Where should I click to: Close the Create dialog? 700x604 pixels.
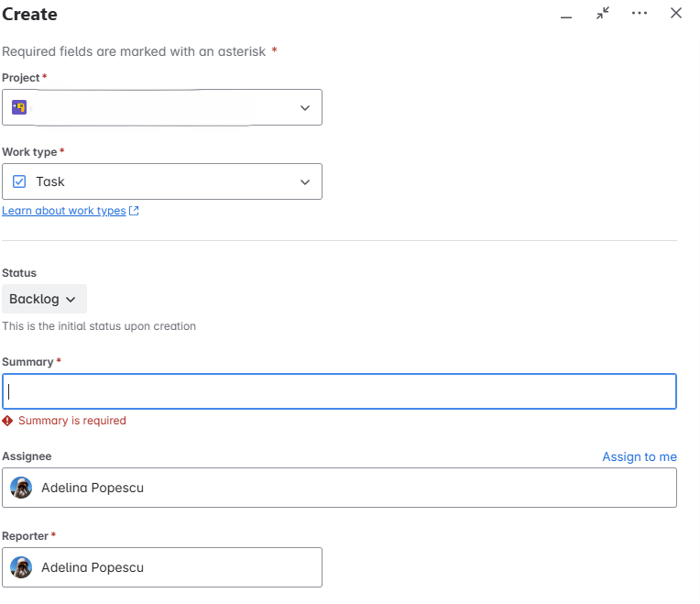pyautogui.click(x=676, y=14)
